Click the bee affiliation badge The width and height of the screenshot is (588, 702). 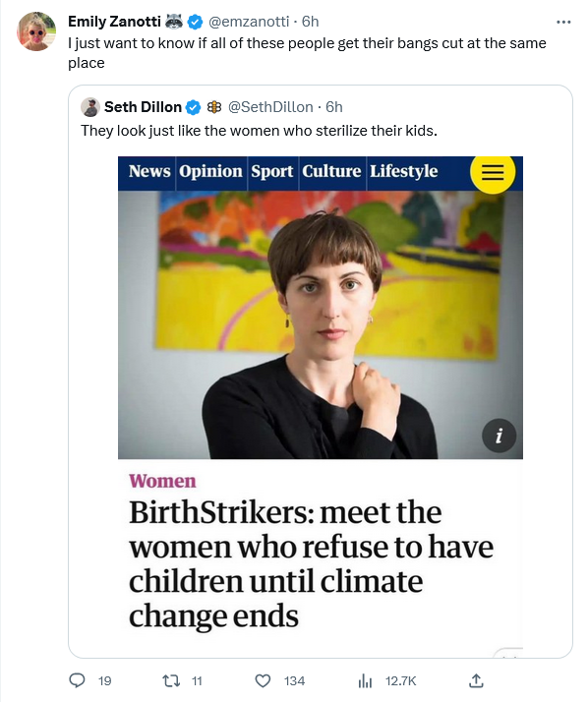(x=214, y=107)
